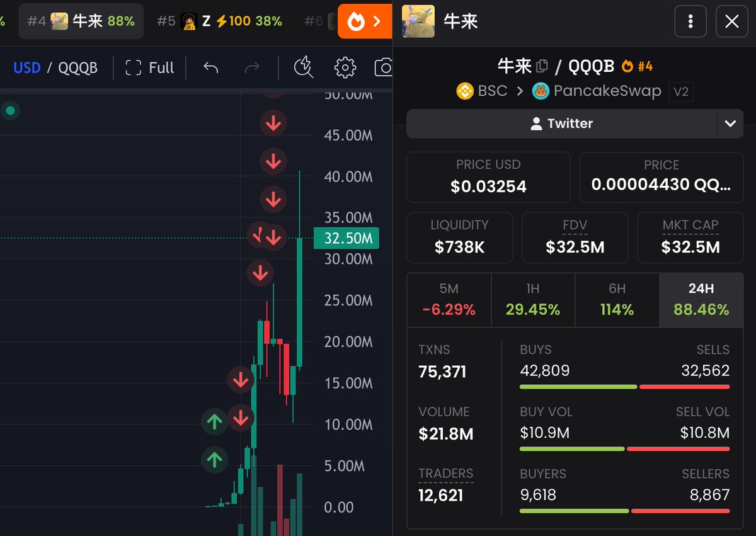Select trending token #5 Z 38%

pyautogui.click(x=219, y=21)
